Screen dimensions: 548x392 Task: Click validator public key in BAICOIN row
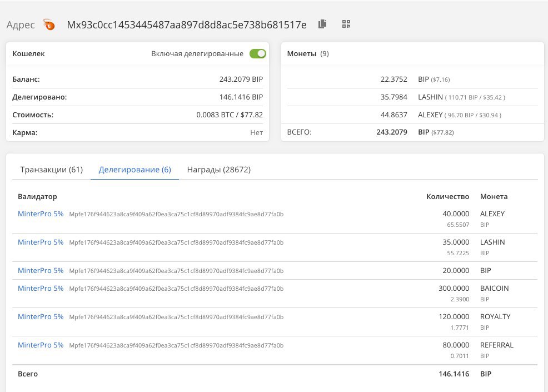pyautogui.click(x=176, y=289)
